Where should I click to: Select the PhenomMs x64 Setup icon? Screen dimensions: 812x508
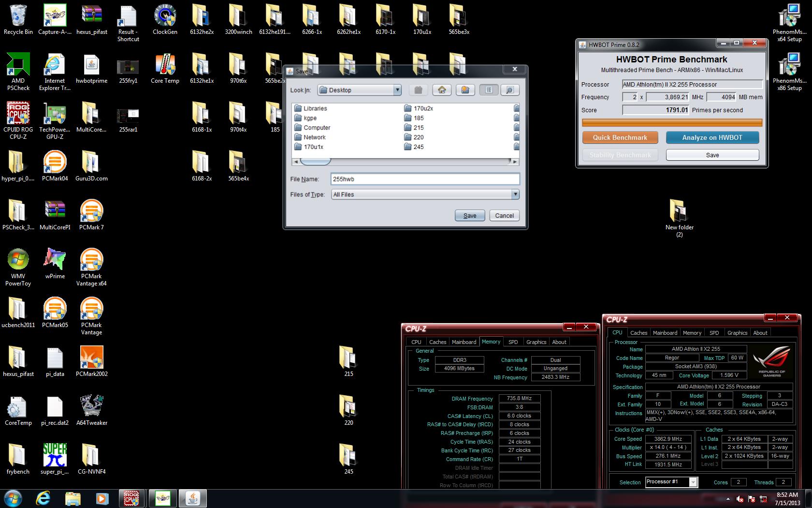(x=789, y=23)
